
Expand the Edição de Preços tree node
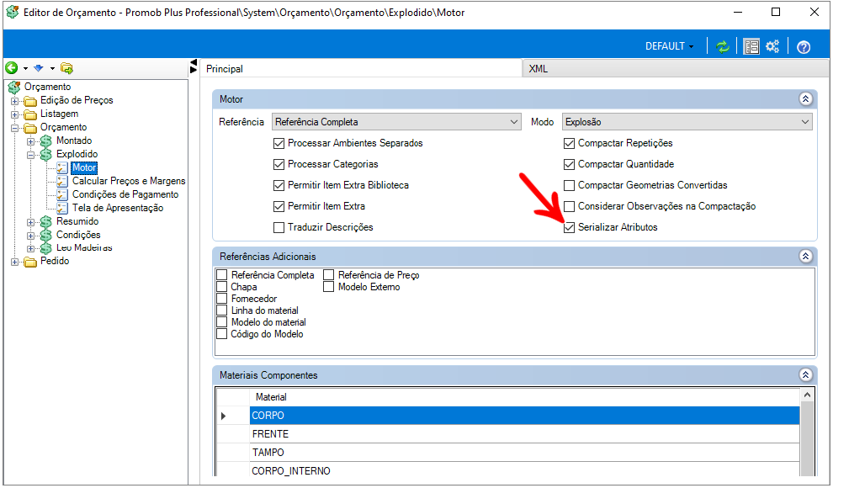pyautogui.click(x=14, y=101)
